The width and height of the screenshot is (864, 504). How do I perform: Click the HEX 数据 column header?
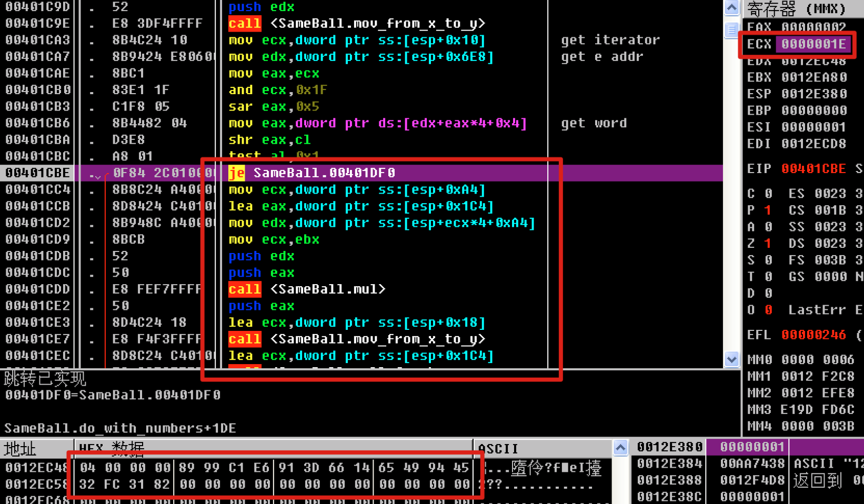(x=111, y=449)
